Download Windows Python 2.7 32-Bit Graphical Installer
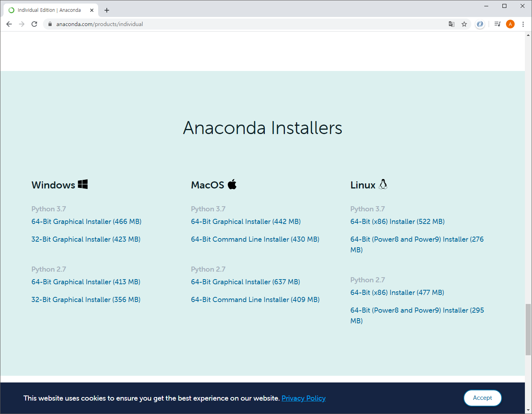The height and width of the screenshot is (414, 532). 86,300
